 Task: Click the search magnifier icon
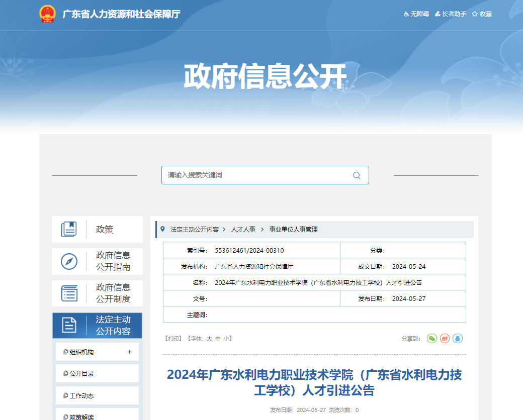click(x=357, y=175)
